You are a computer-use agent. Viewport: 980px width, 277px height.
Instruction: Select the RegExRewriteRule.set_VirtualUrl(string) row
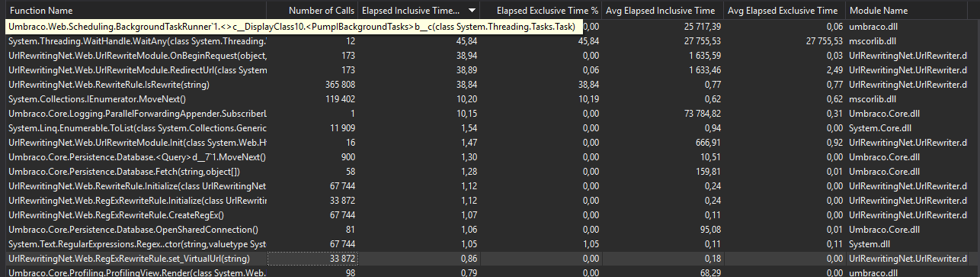point(490,258)
